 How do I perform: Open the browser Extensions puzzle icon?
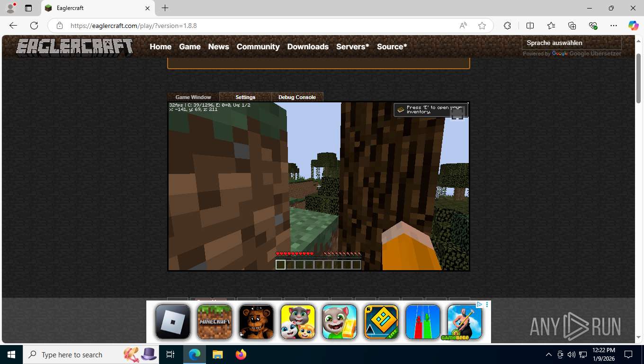pyautogui.click(x=507, y=26)
